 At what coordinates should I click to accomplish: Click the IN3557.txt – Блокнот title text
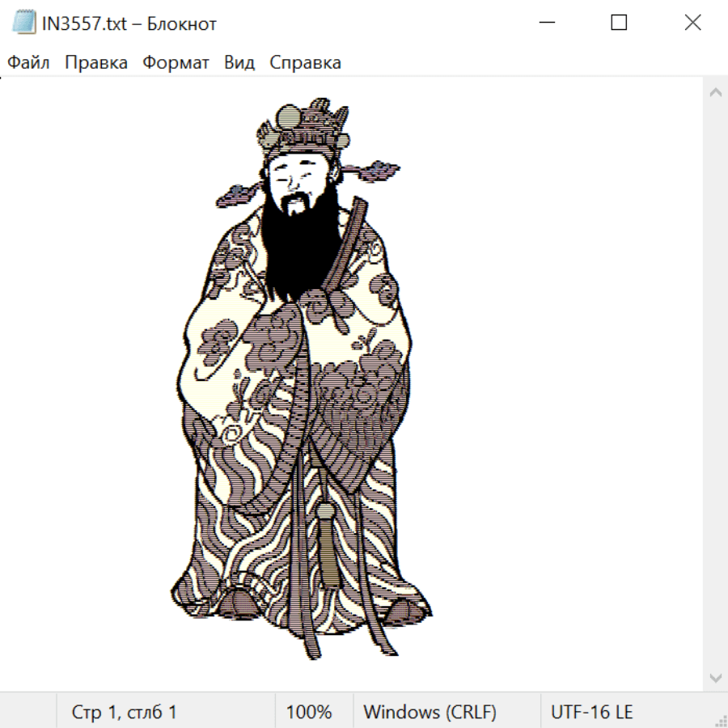129,23
